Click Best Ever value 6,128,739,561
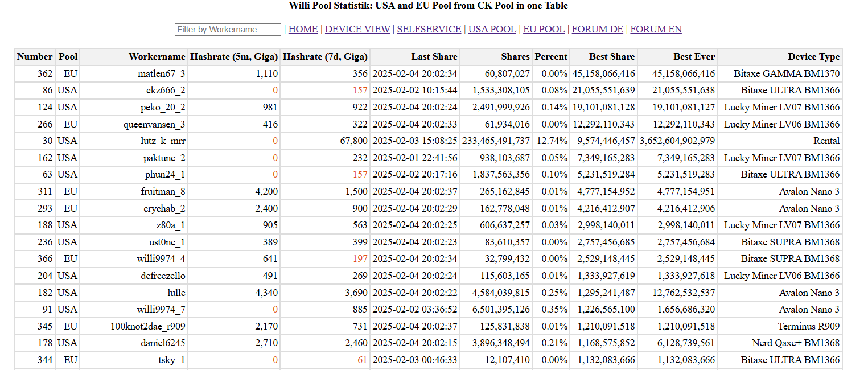The width and height of the screenshot is (868, 370). [686, 343]
